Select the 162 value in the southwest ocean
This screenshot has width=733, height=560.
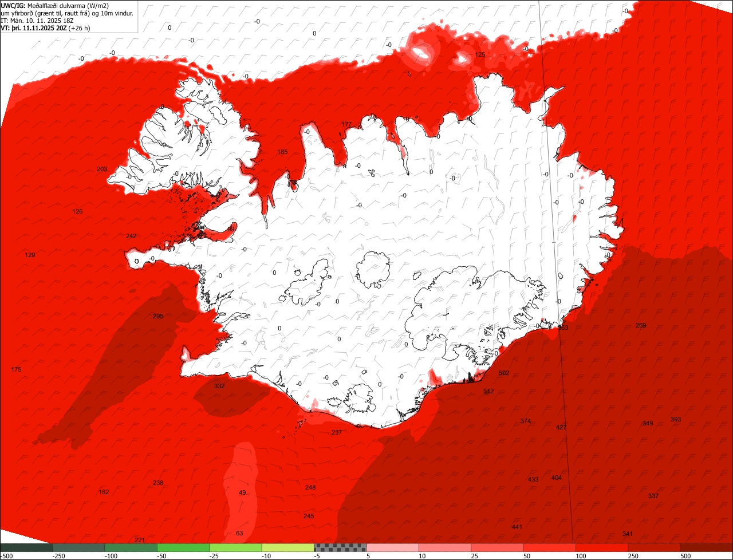pyautogui.click(x=104, y=492)
